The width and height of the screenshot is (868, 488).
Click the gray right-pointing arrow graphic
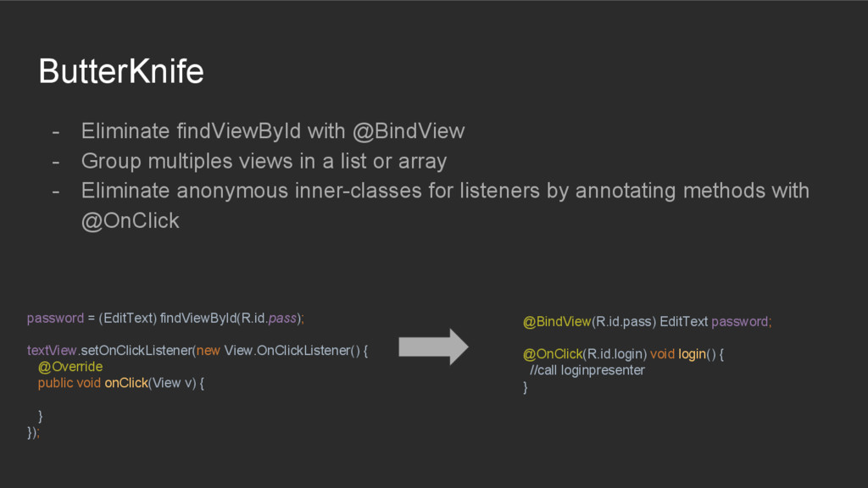click(433, 347)
